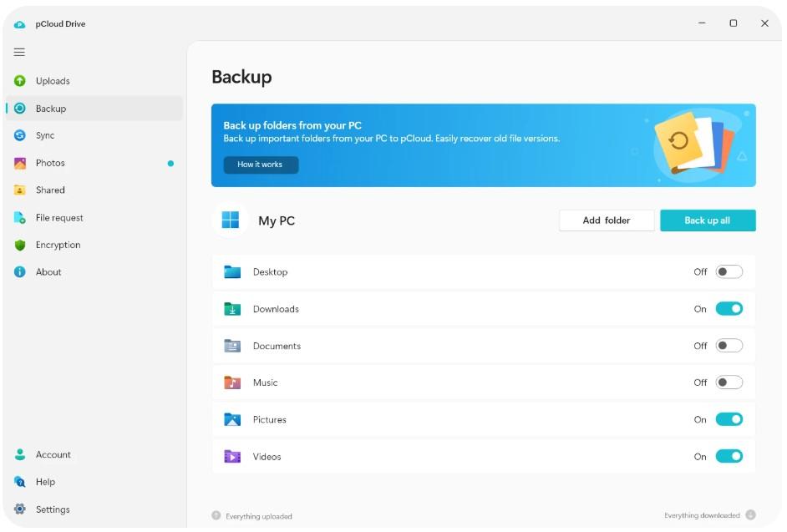Open Account from the sidebar

coord(94,454)
